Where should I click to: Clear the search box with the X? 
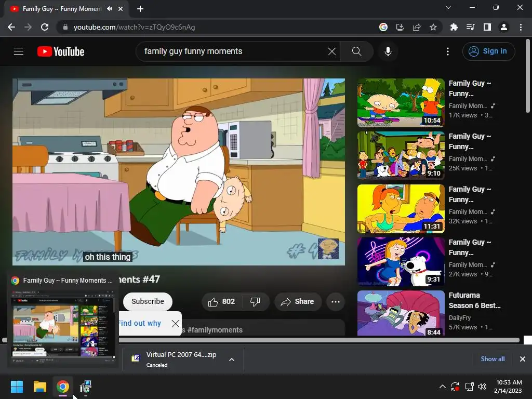pos(332,51)
